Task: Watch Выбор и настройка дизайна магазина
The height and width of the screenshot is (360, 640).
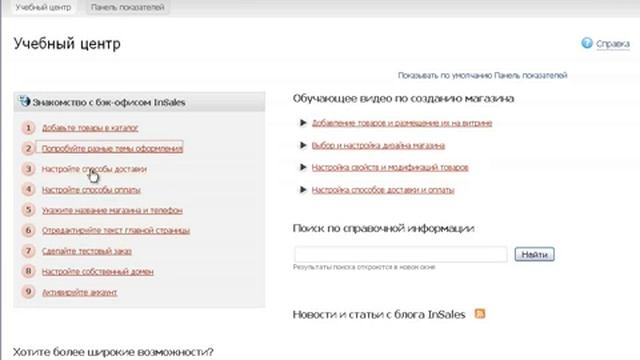Action: tap(378, 145)
